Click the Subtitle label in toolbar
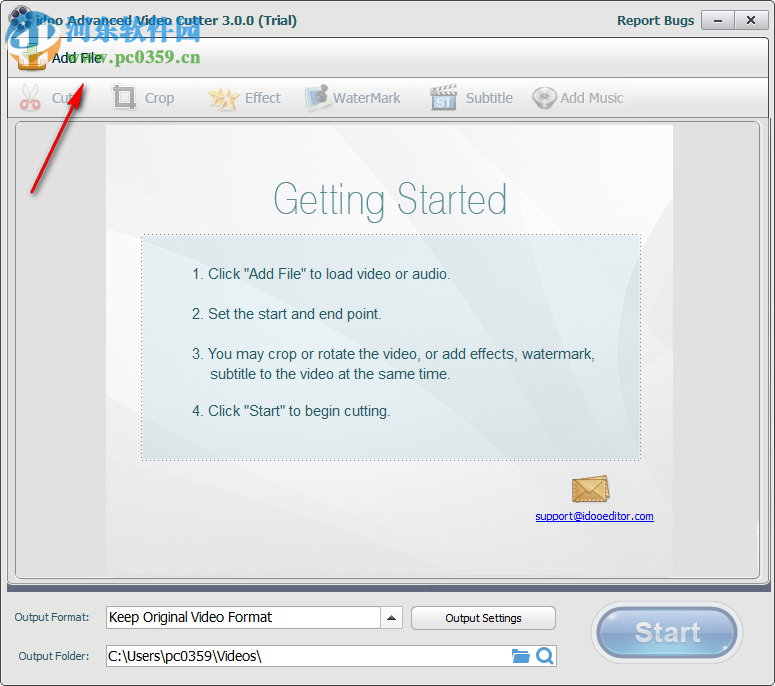This screenshot has height=686, width=775. pos(489,98)
